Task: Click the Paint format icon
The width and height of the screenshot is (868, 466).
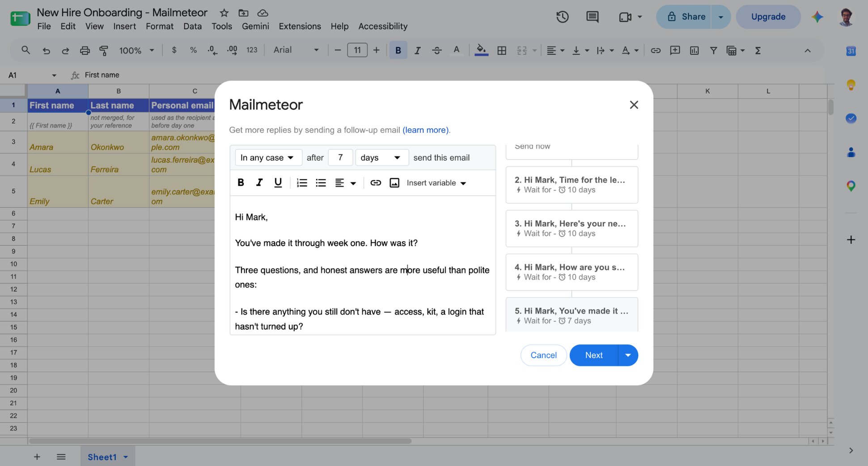Action: point(104,50)
